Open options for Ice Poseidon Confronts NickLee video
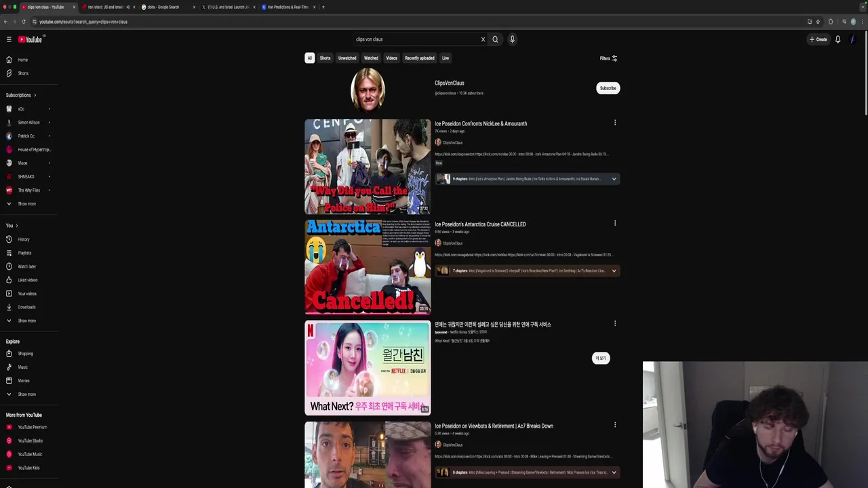868x488 pixels. (615, 123)
